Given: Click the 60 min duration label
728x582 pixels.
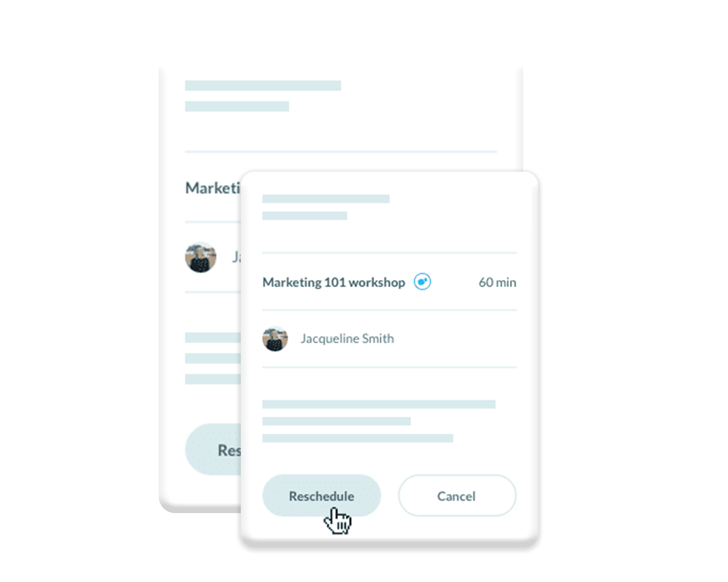Looking at the screenshot, I should [x=497, y=282].
